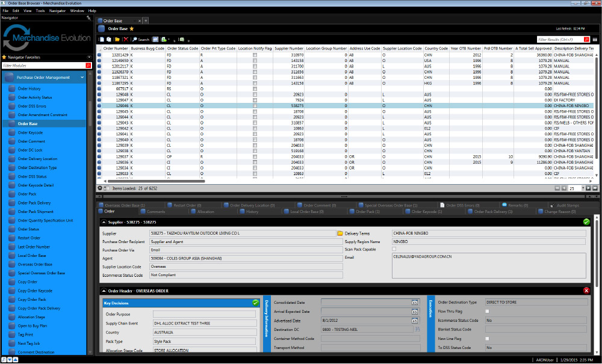Open Search from the grid toolbar
This screenshot has width=602, height=364.
pos(141,40)
